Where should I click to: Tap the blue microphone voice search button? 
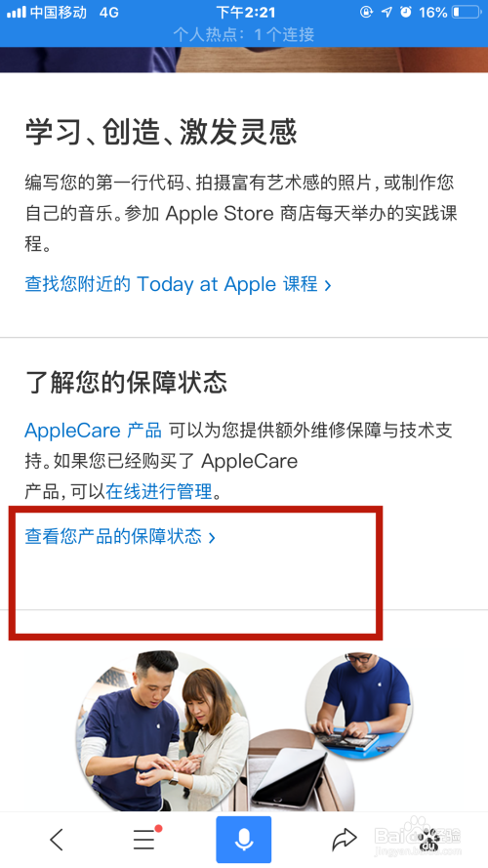tap(243, 840)
